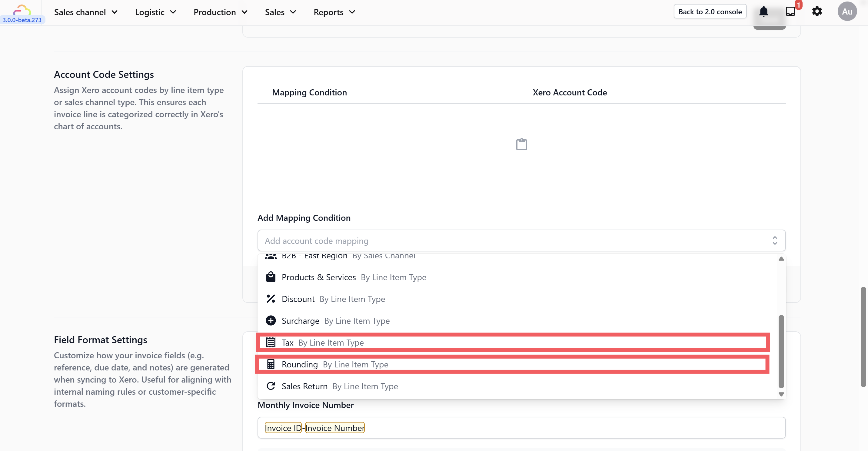The width and height of the screenshot is (868, 451).
Task: Choose Rounding by line item type option
Action: pyautogui.click(x=512, y=364)
